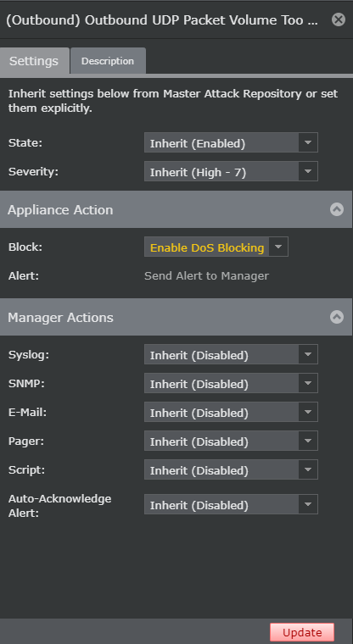Open the Block dropdown
The image size is (353, 644).
pyautogui.click(x=216, y=247)
